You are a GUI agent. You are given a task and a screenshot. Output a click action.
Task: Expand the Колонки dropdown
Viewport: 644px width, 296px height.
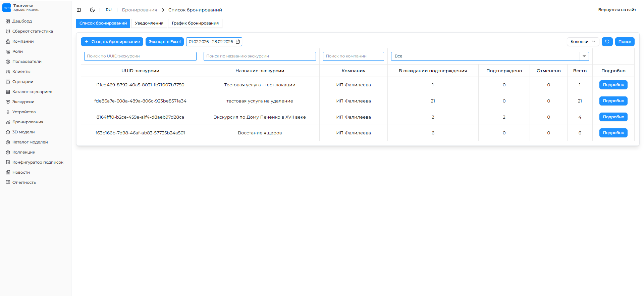(583, 42)
